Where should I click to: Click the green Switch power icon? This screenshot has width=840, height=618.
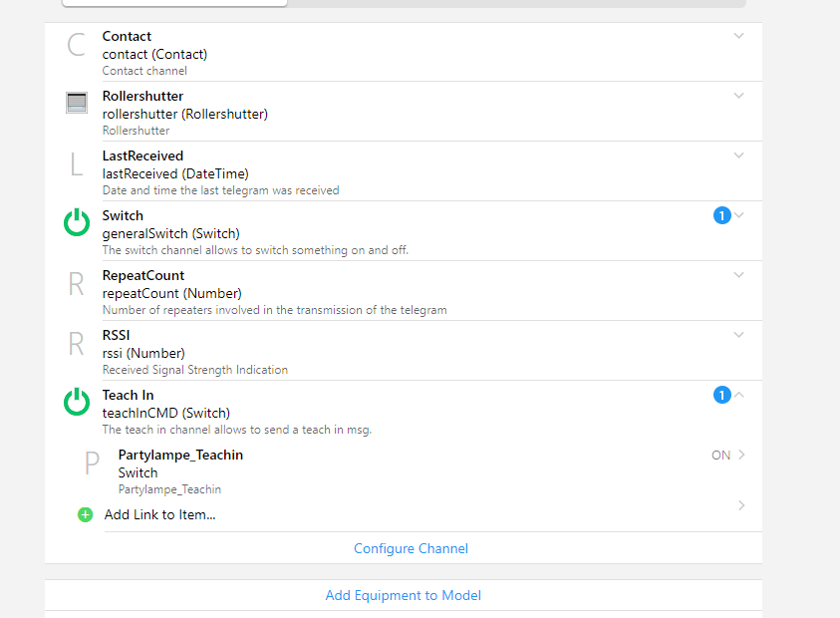pos(77,223)
